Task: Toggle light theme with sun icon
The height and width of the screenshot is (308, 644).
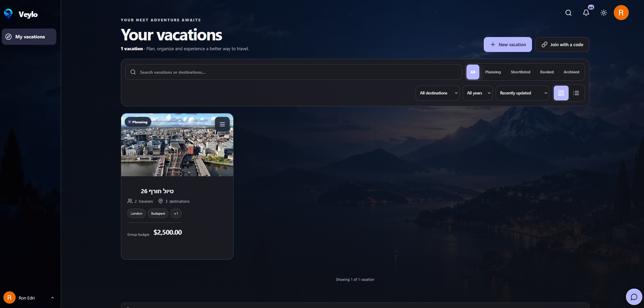Action: click(604, 13)
